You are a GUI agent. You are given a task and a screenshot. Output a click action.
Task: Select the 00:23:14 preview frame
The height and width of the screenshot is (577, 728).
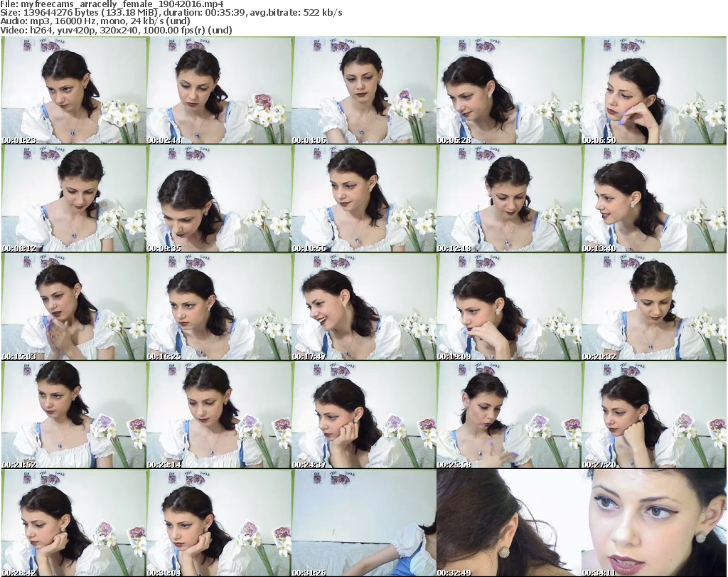tap(219, 415)
